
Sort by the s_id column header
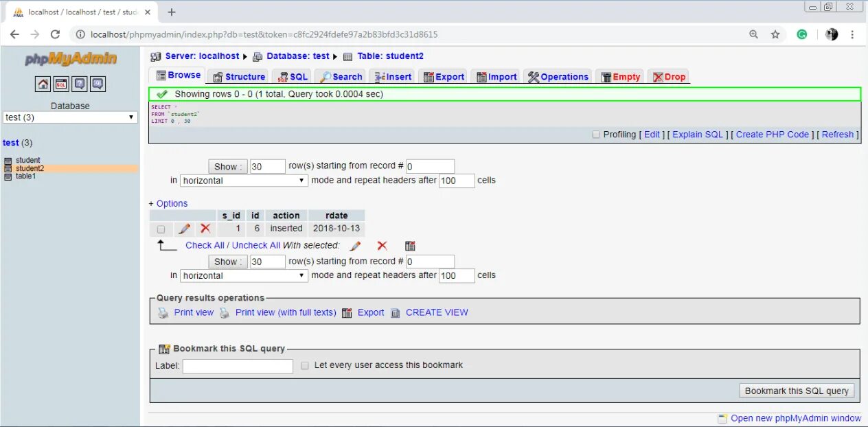pyautogui.click(x=231, y=216)
